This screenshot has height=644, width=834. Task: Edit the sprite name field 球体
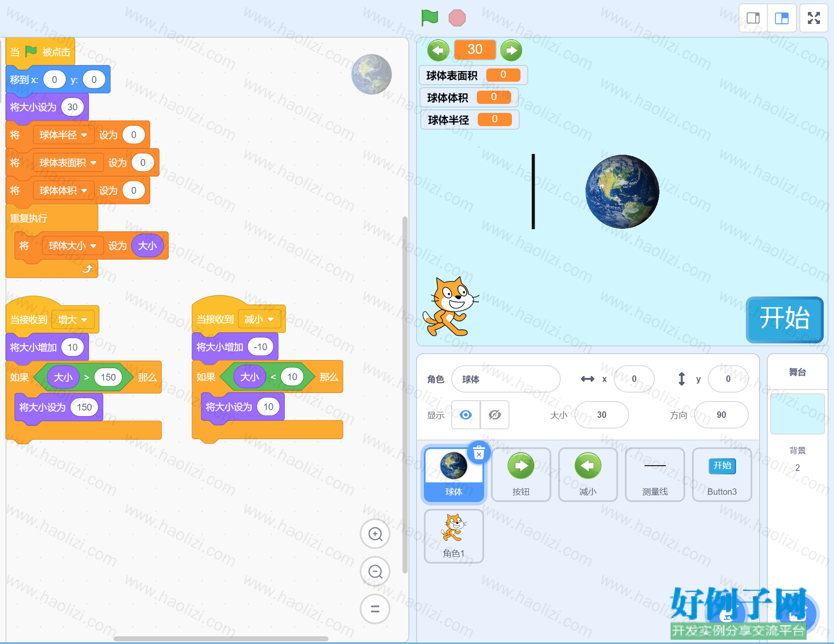pos(506,379)
